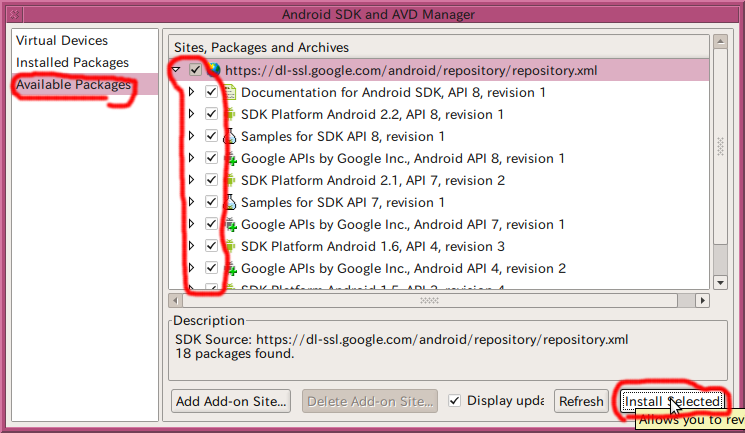Viewport: 745px width, 433px height.
Task: Select 'SDK Platform Android 1.6, API 4' text
Action: (372, 246)
